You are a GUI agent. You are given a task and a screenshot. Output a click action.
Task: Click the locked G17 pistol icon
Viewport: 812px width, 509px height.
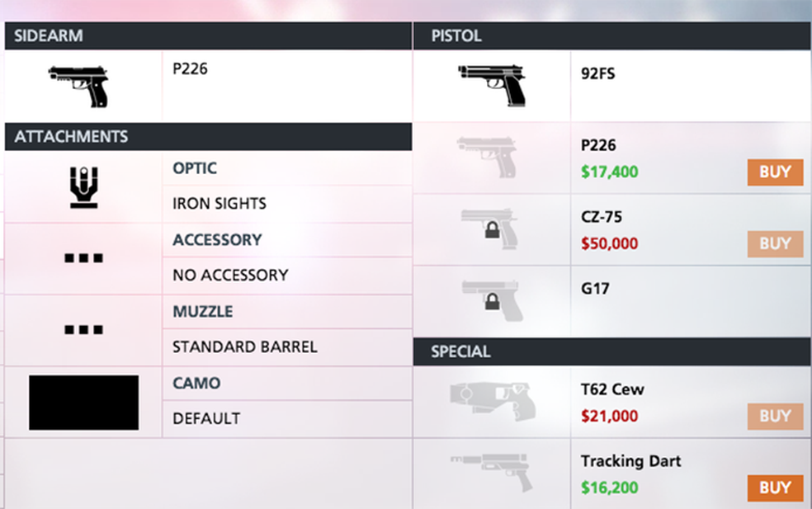tap(491, 301)
